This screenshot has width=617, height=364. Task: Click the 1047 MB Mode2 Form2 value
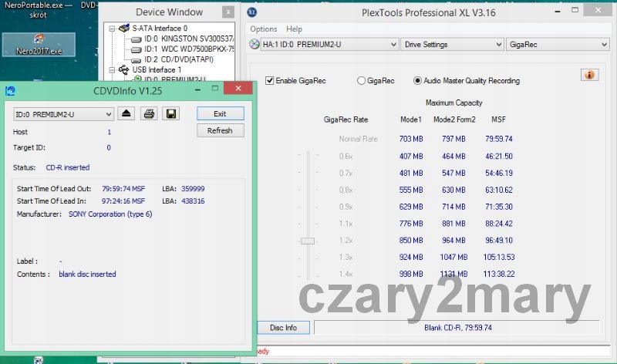coord(453,257)
